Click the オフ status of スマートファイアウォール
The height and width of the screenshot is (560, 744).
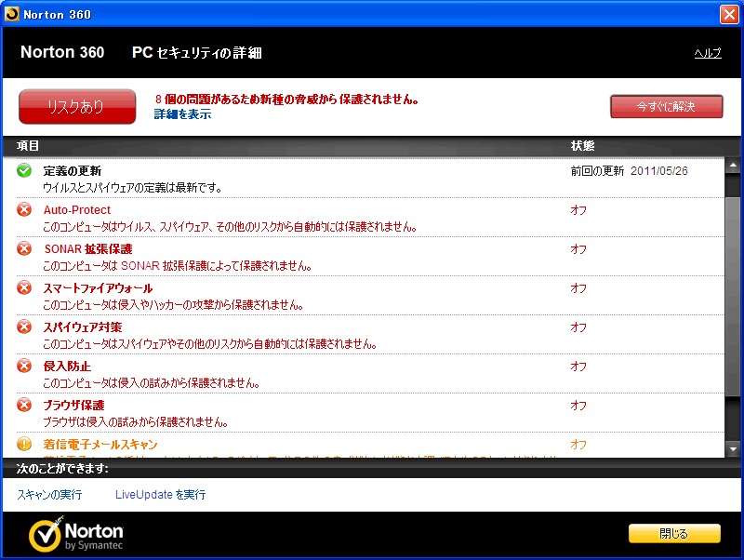(x=578, y=288)
